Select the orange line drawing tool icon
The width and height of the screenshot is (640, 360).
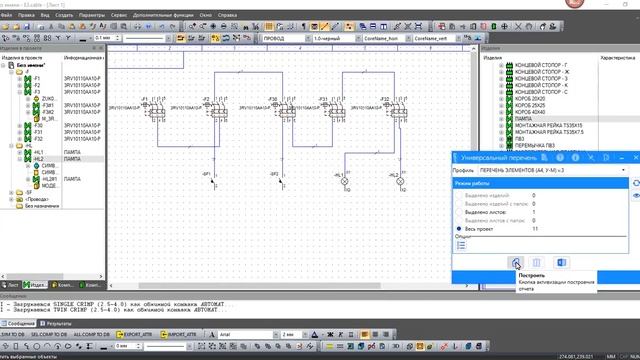click(324, 27)
